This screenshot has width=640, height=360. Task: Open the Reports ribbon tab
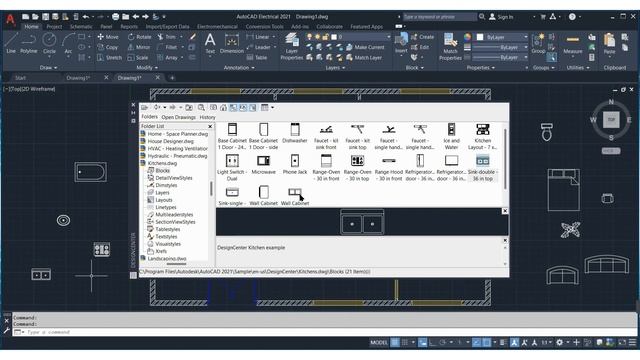129,27
